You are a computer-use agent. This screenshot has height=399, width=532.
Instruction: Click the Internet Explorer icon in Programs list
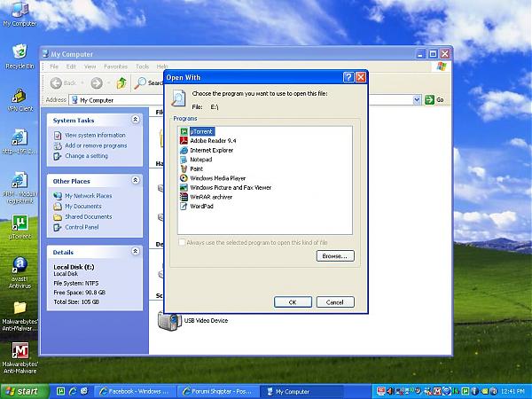pyautogui.click(x=184, y=150)
